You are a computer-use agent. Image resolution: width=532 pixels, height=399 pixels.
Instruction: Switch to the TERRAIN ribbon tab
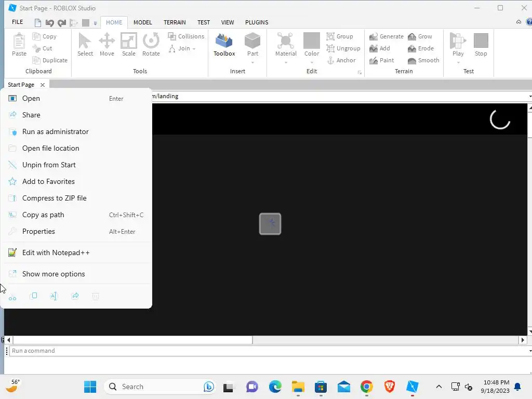click(175, 22)
